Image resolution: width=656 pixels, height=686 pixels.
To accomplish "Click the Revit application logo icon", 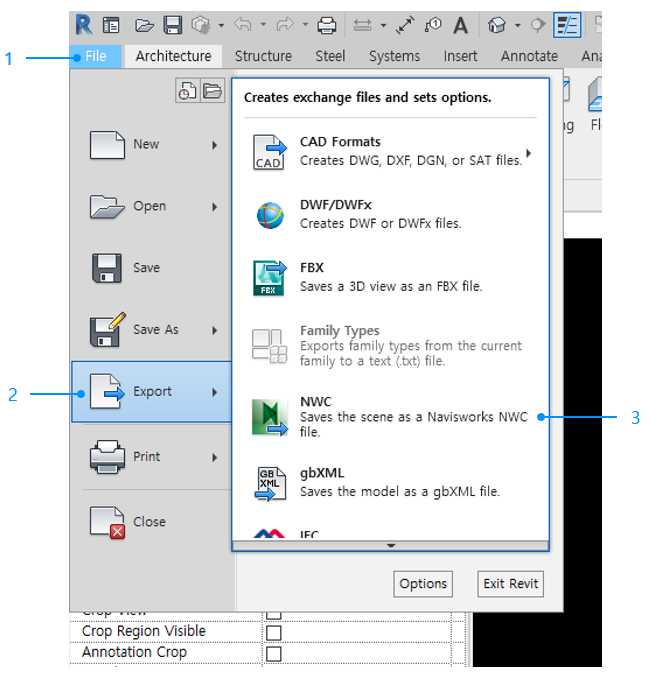I will tap(84, 24).
